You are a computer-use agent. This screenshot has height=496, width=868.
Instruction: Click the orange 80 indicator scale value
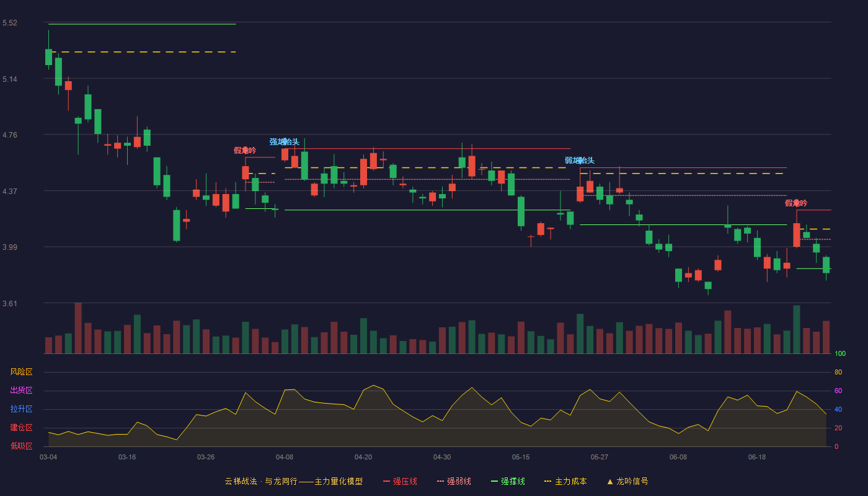pos(838,372)
